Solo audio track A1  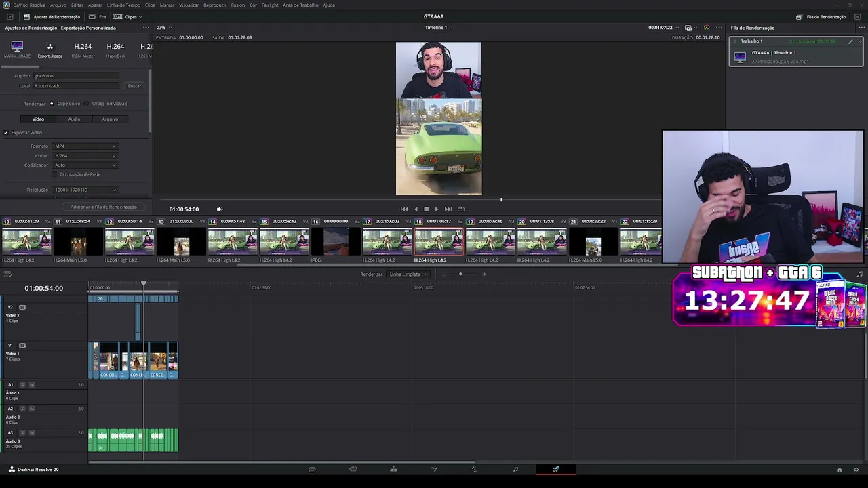tap(22, 385)
